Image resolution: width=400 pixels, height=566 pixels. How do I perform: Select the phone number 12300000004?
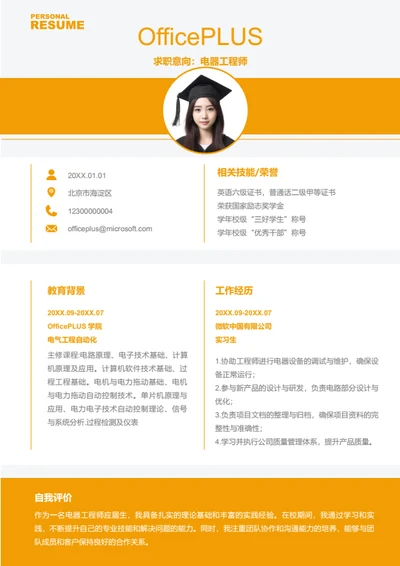(x=90, y=211)
